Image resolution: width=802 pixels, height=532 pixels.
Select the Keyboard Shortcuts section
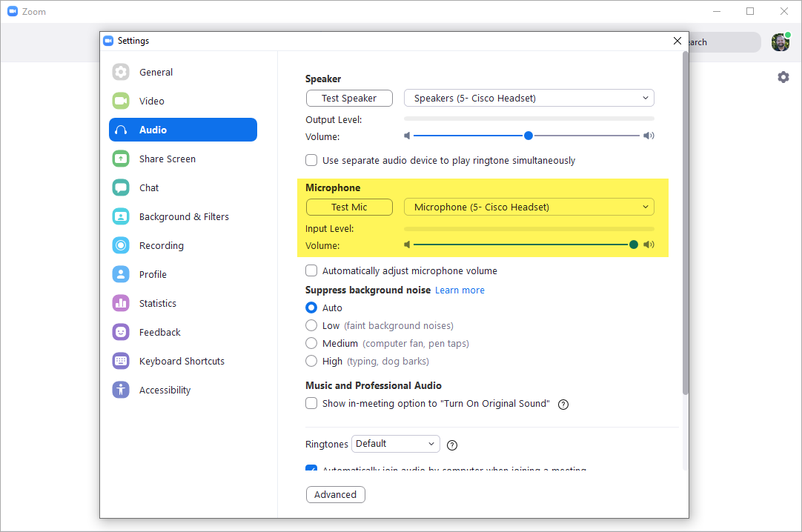pos(182,361)
